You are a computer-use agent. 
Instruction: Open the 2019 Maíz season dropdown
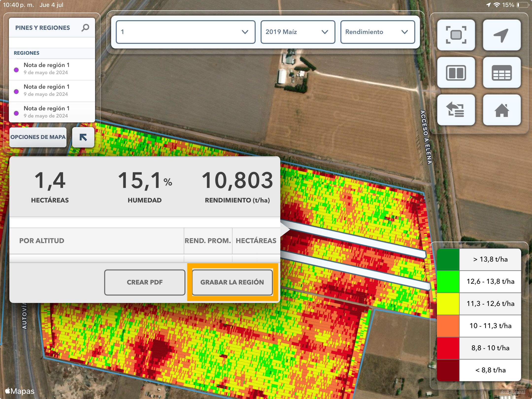point(298,32)
